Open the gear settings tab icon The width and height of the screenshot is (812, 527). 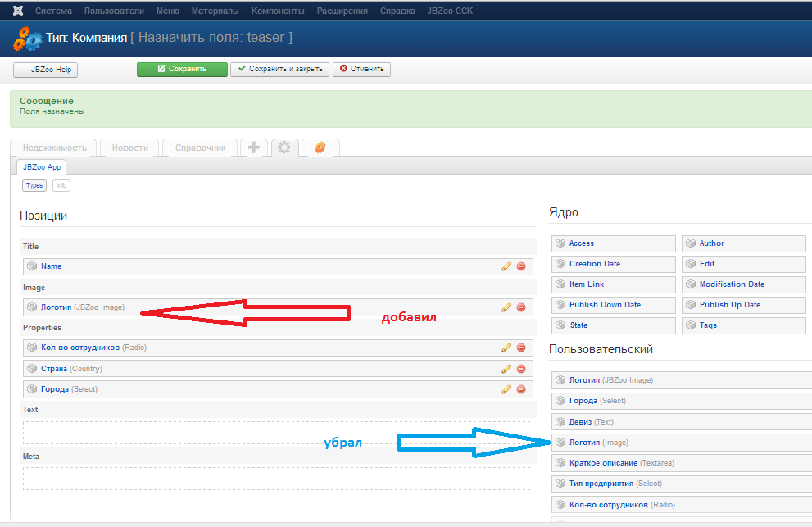(x=284, y=148)
